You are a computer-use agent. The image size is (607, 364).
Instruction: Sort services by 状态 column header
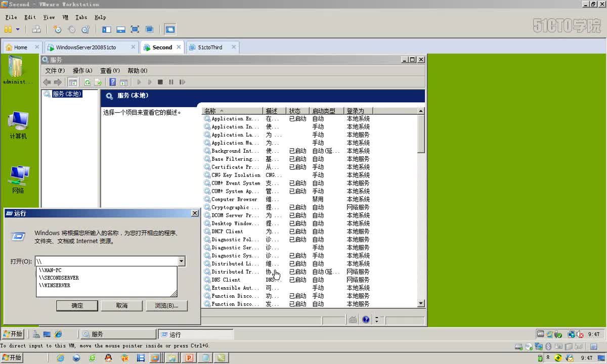click(x=297, y=111)
